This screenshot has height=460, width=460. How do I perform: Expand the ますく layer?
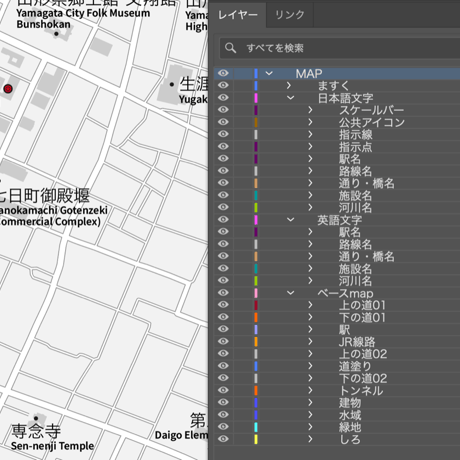point(289,85)
